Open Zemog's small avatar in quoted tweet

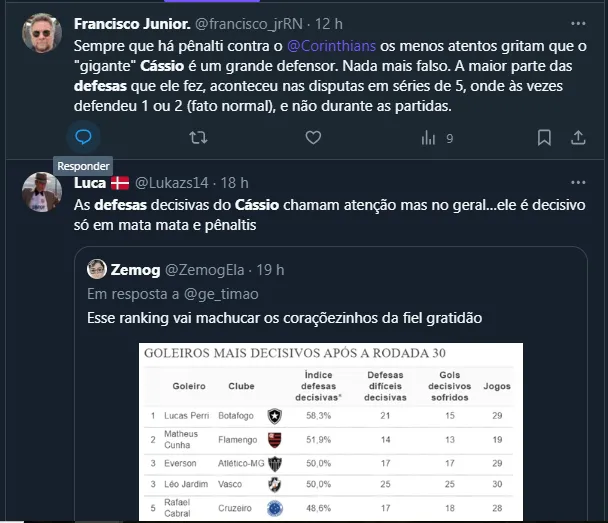[x=97, y=269]
